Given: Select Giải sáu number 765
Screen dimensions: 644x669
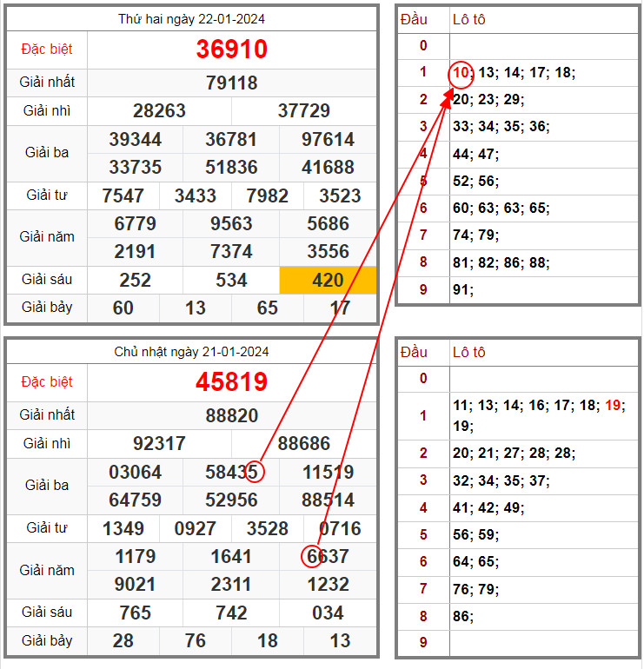Looking at the screenshot, I should click(x=135, y=613).
